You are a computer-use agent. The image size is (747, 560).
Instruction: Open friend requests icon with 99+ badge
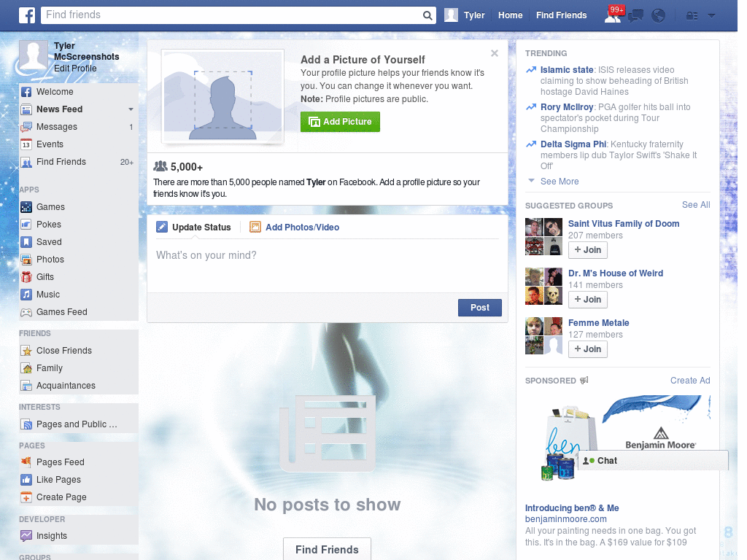coord(614,15)
